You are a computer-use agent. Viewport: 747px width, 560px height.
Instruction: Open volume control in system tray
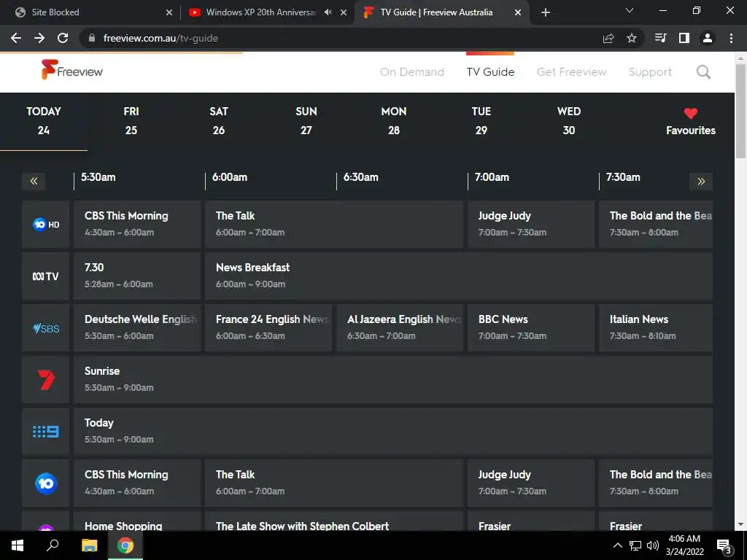click(653, 545)
